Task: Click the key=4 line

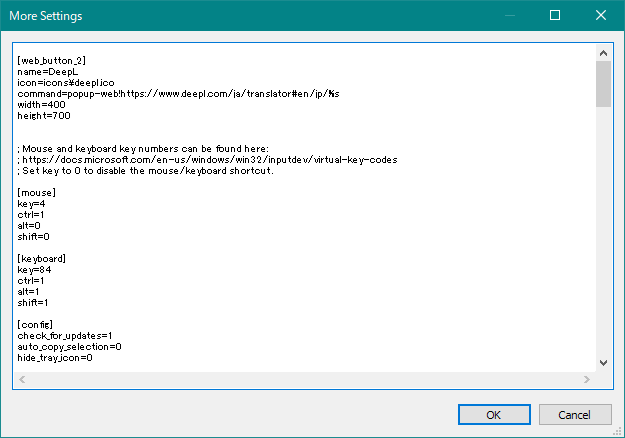Action: (x=31, y=204)
